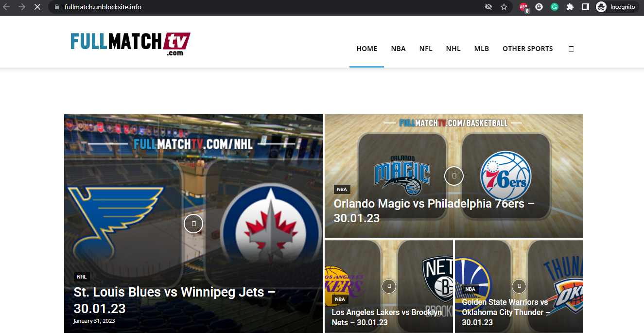Viewport: 644px width, 333px height.
Task: Open the Grammarly extension
Action: click(x=555, y=7)
